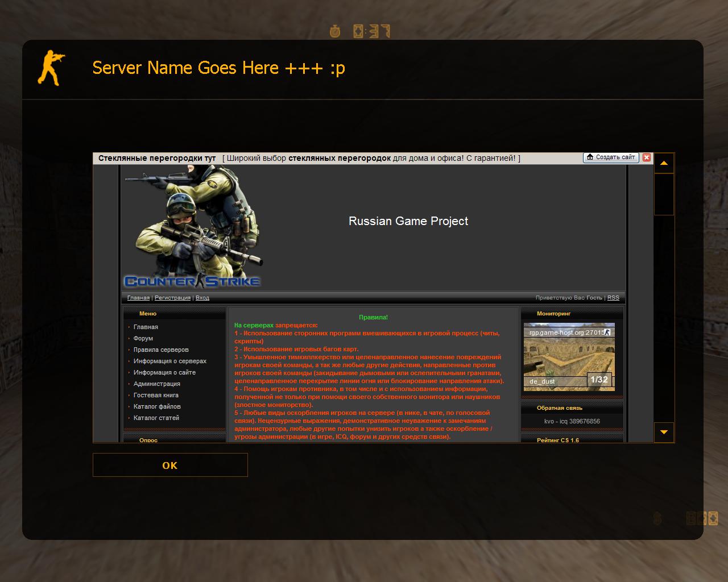728x582 pixels.
Task: Click the Приветствую Вас Гость greeting text
Action: pyautogui.click(x=569, y=298)
